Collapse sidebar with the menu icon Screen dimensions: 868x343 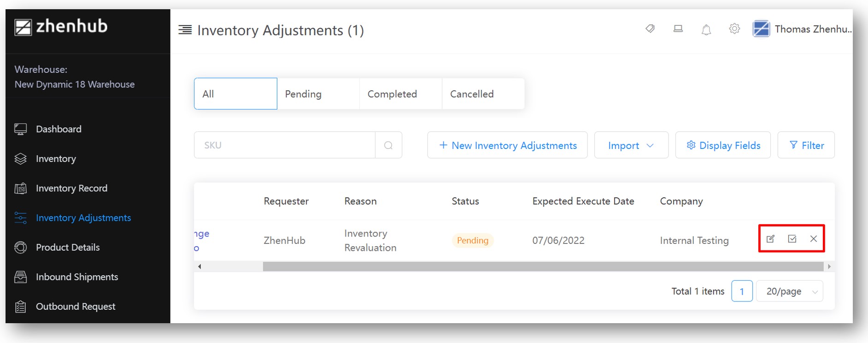[185, 30]
